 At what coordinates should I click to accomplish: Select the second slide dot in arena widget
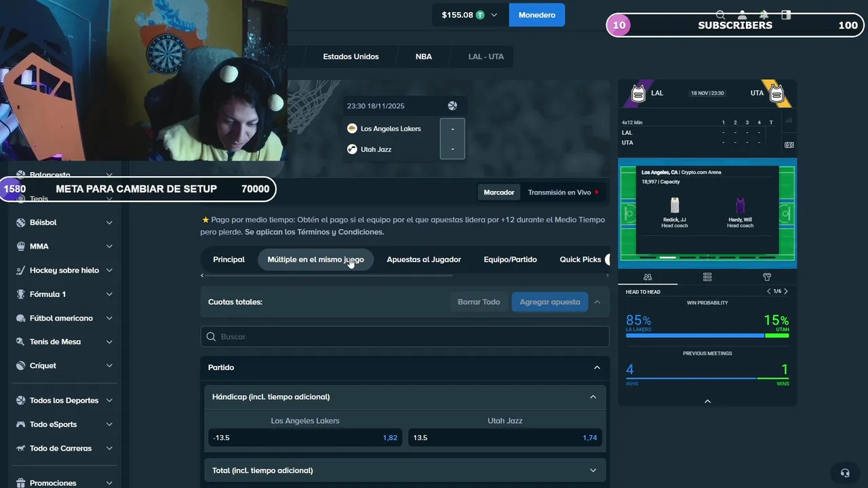668,258
